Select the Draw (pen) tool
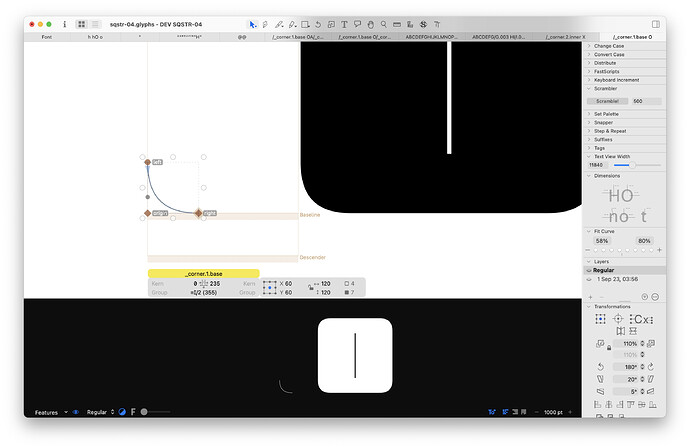Viewport: 690px width, 448px height. pyautogui.click(x=265, y=25)
